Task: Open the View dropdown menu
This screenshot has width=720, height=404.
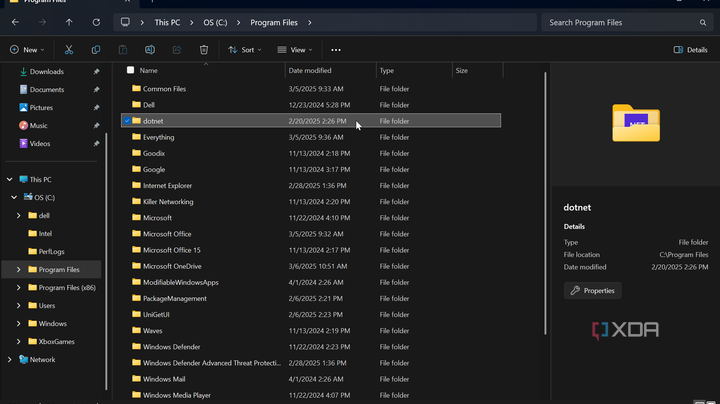Action: (295, 50)
